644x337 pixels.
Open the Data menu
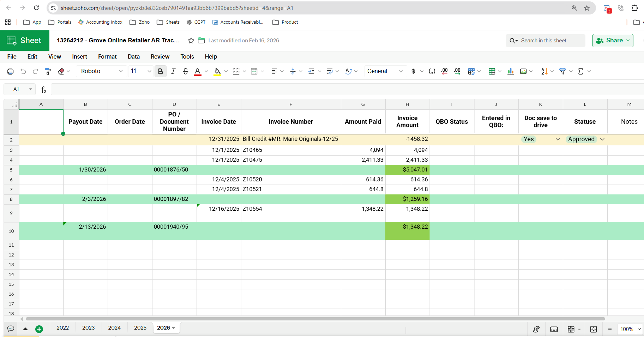[133, 56]
